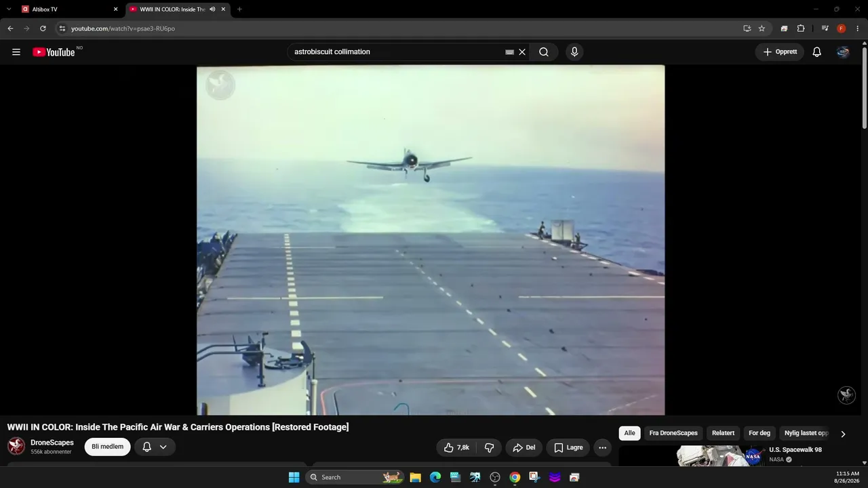Viewport: 868px width, 488px height.
Task: Close the Altibox TV tab
Action: [115, 9]
